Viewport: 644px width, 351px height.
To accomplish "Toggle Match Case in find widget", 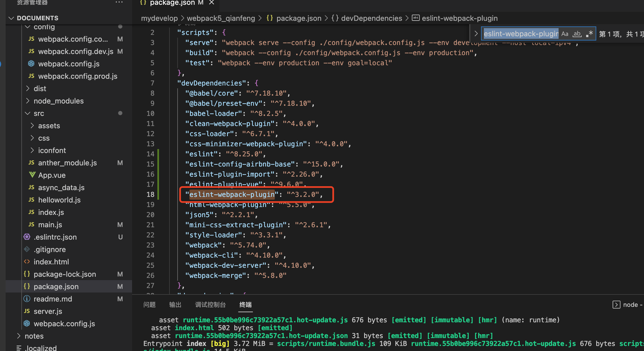I will (x=565, y=34).
